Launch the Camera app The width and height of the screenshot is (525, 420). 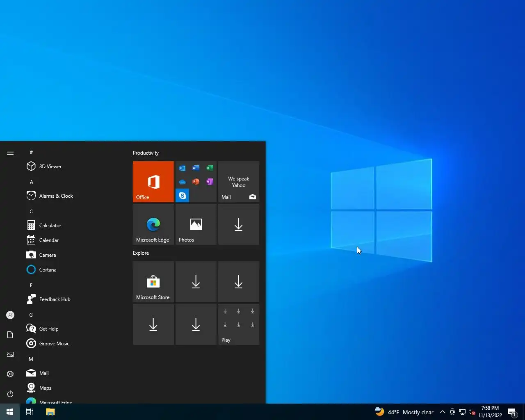pyautogui.click(x=73, y=255)
